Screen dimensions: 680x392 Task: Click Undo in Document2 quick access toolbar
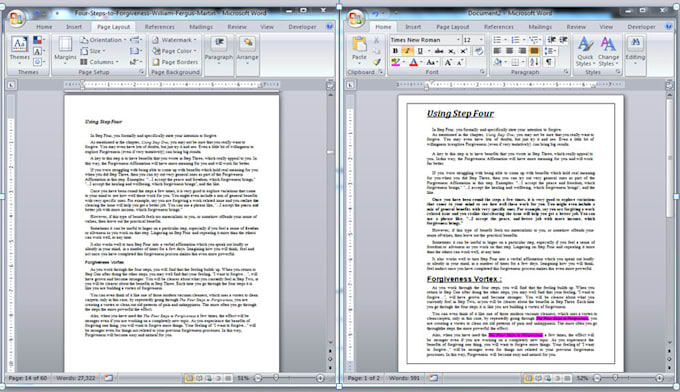pyautogui.click(x=376, y=14)
